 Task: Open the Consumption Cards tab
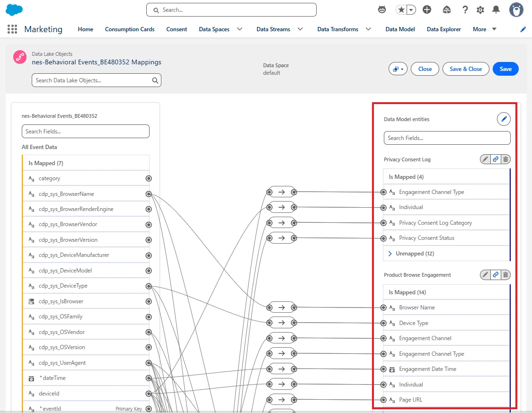130,29
